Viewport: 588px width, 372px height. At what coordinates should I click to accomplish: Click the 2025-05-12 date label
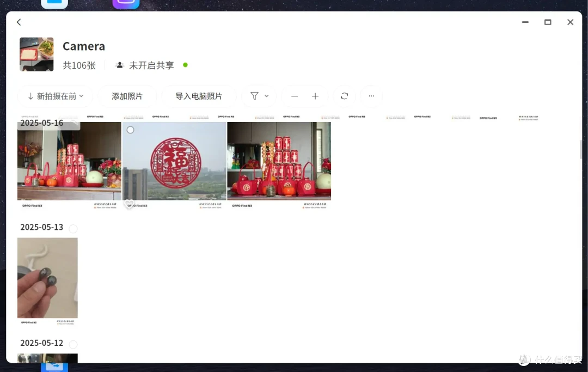tap(41, 343)
